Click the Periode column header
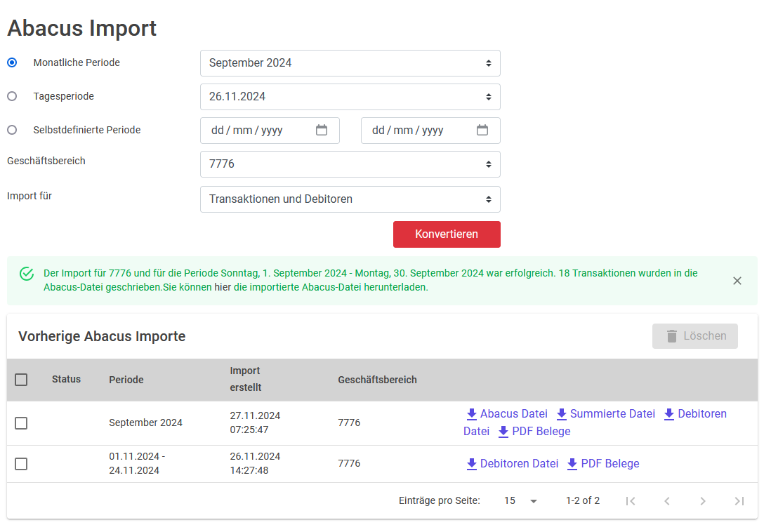The width and height of the screenshot is (771, 532). point(126,380)
